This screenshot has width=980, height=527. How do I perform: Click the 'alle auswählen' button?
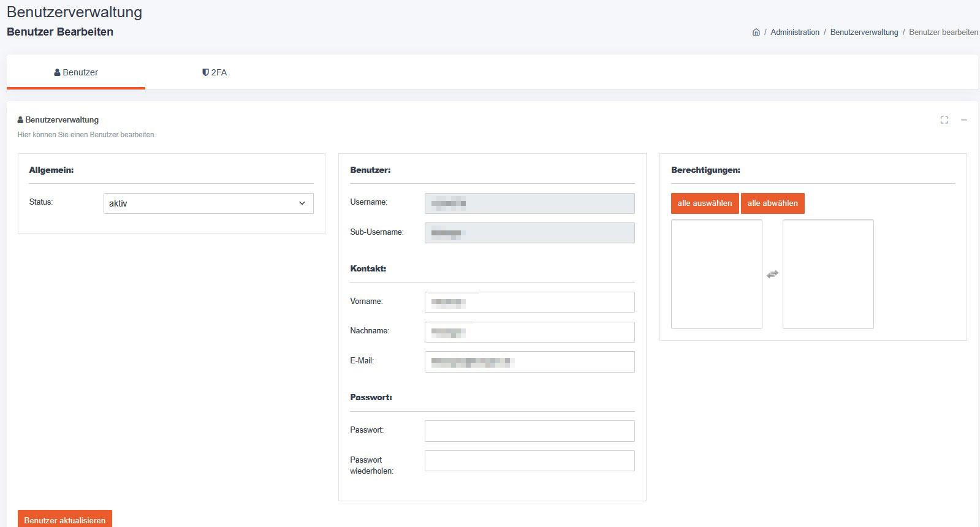704,203
